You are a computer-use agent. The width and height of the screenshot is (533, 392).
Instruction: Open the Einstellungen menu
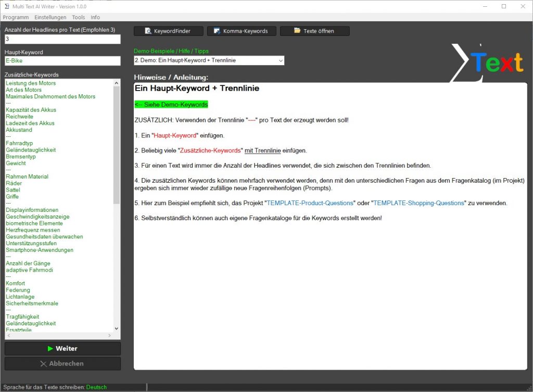pyautogui.click(x=50, y=17)
